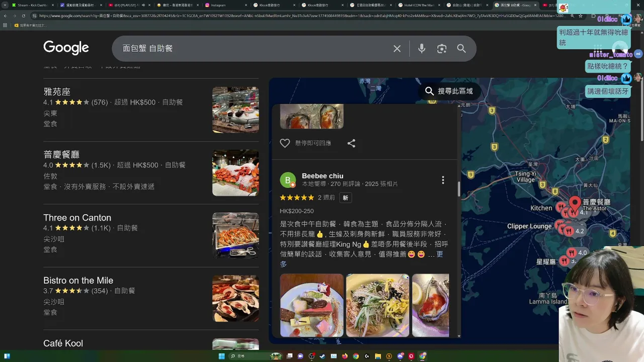Image resolution: width=644 pixels, height=362 pixels.
Task: View the review's oyster with lemon photo
Action: coord(431,305)
